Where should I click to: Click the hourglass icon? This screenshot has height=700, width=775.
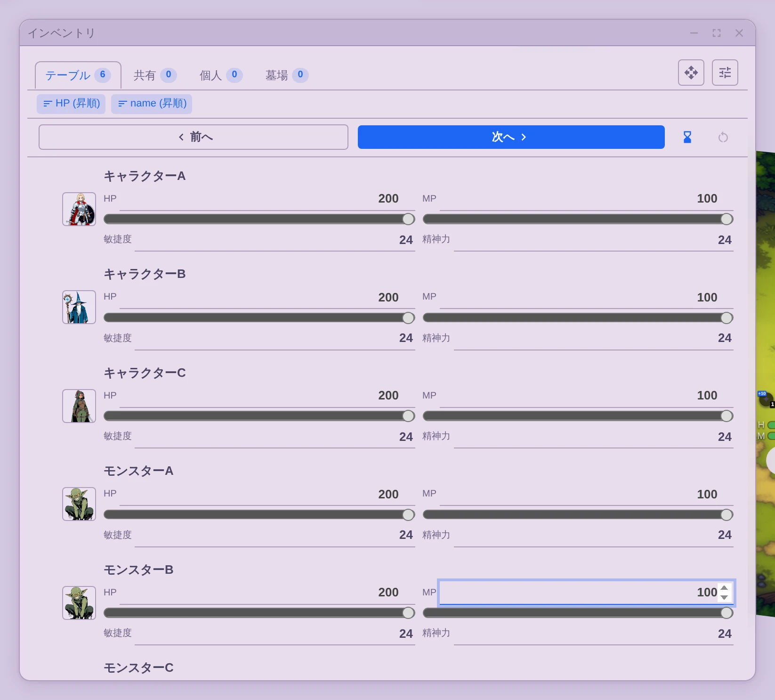(x=687, y=137)
